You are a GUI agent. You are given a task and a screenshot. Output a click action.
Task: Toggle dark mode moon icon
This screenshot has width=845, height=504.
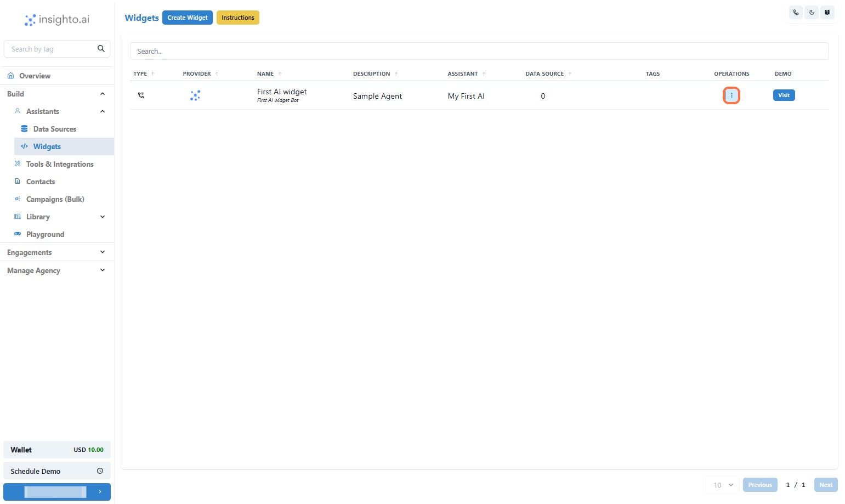tap(812, 12)
